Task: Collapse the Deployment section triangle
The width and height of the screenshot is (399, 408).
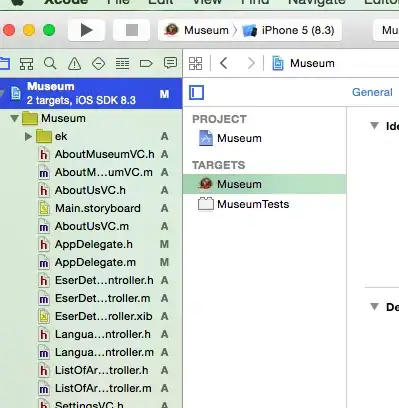Action: [375, 306]
